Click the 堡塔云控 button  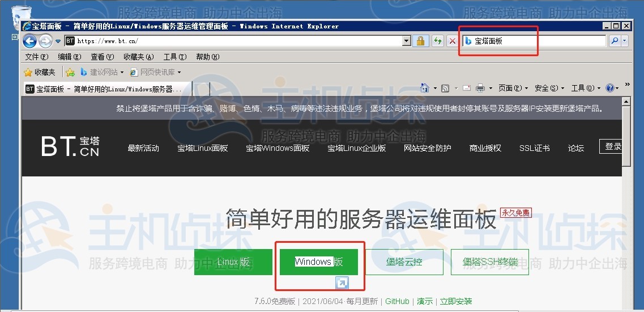click(404, 262)
